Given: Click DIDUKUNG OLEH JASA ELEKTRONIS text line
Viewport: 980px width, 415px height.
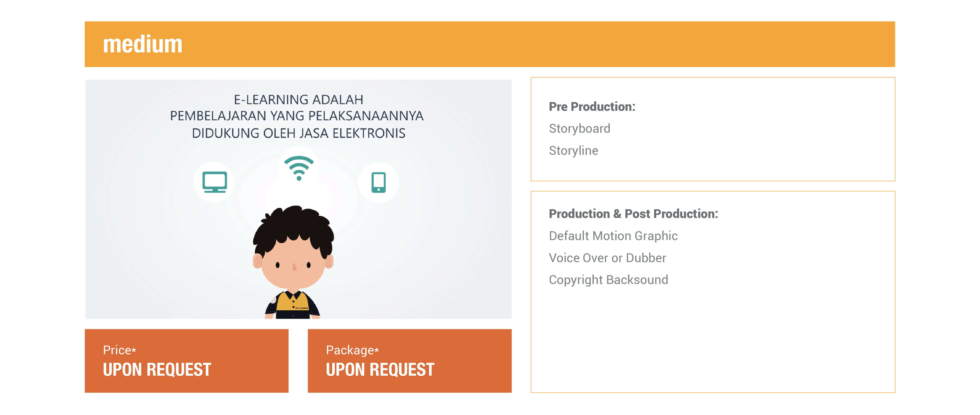Looking at the screenshot, I should click(298, 133).
